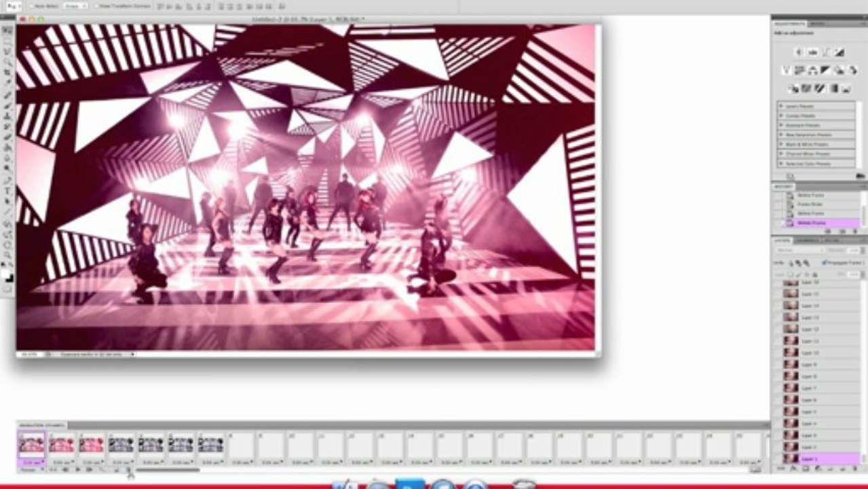The width and height of the screenshot is (868, 489).
Task: Play the frame animation
Action: point(77,470)
